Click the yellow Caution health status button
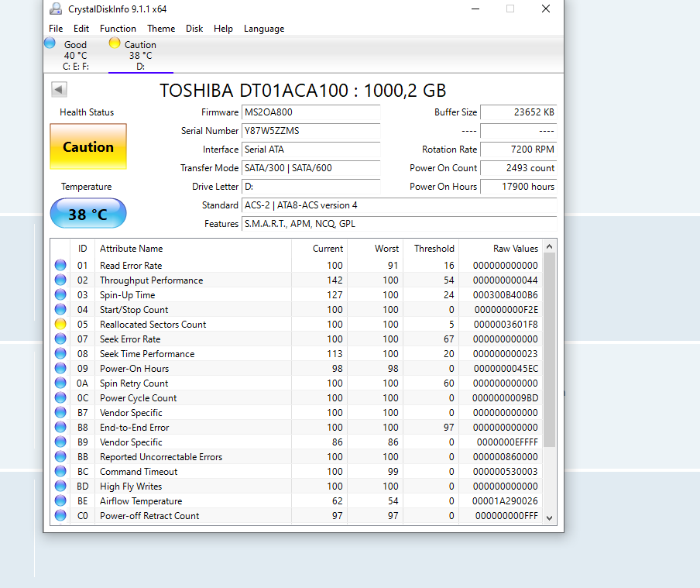Viewport: 700px width, 588px height. coord(88,147)
